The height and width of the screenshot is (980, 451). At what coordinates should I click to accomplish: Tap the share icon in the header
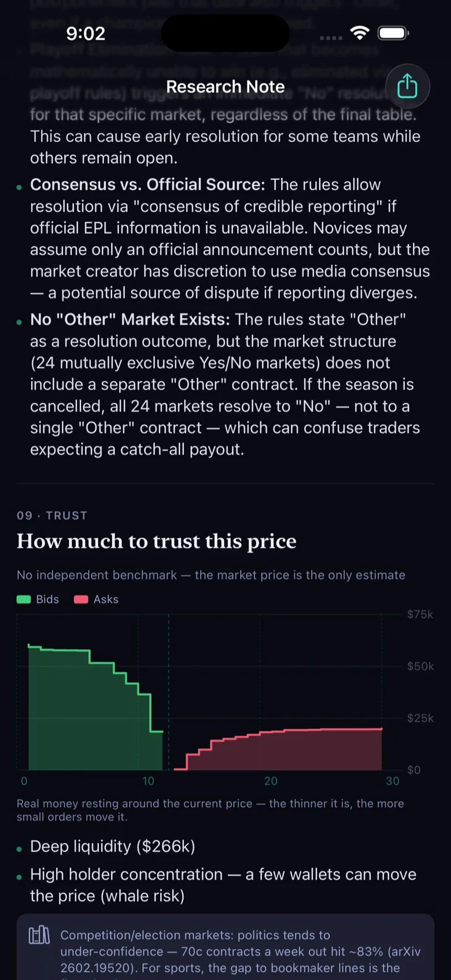pos(408,86)
